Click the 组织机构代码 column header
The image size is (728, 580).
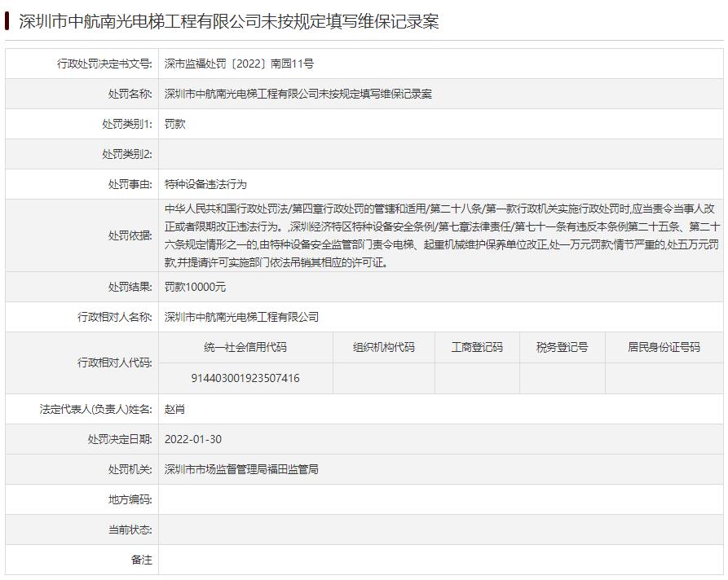click(383, 347)
